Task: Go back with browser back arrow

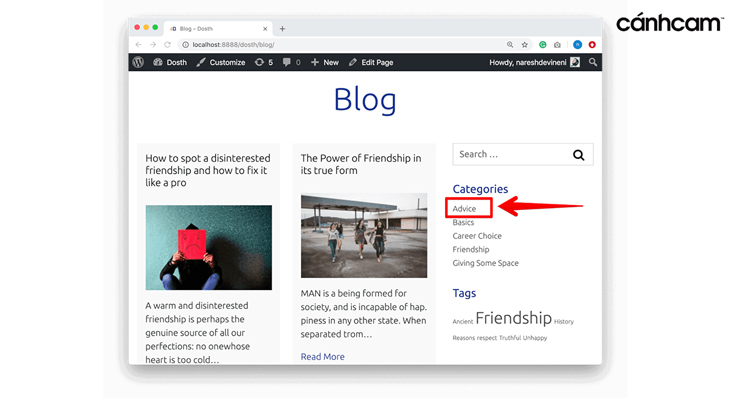Action: pos(138,45)
